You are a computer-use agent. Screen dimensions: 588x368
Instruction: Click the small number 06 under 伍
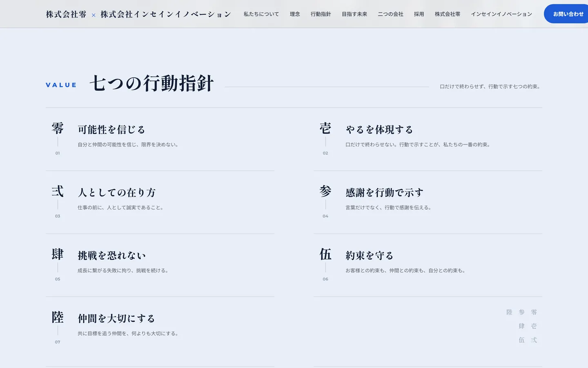pyautogui.click(x=325, y=279)
